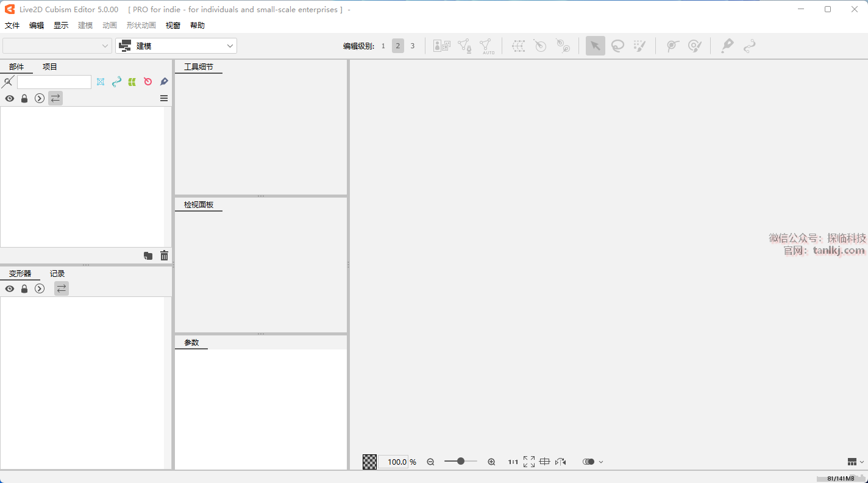Click the dark blue pen filter icon
The image size is (868, 483).
(164, 82)
